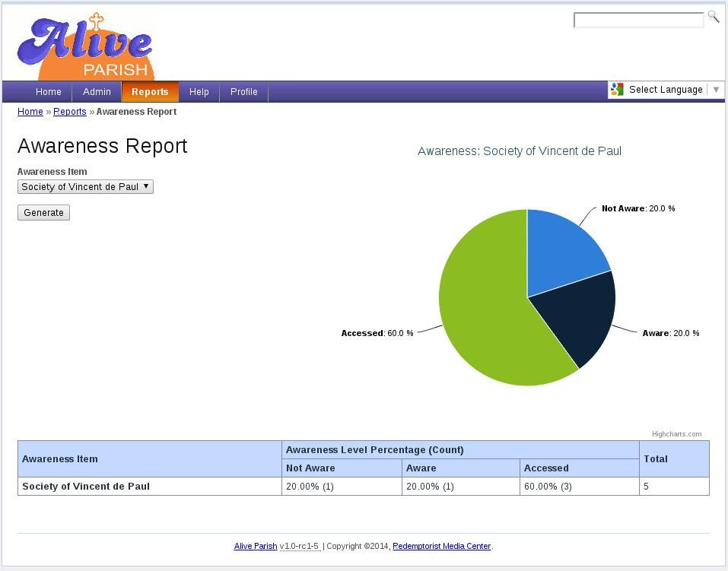Click the Alive Parish footer link
The image size is (728, 571).
pos(255,546)
